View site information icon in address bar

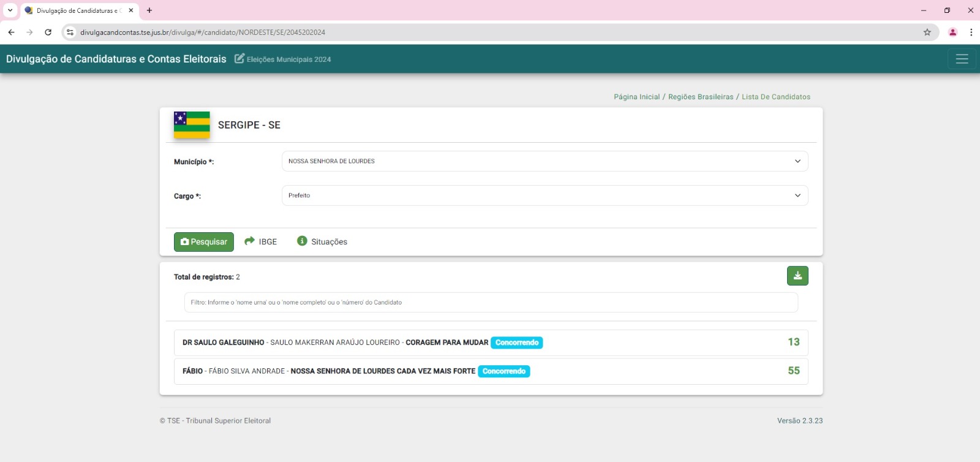pos(70,32)
